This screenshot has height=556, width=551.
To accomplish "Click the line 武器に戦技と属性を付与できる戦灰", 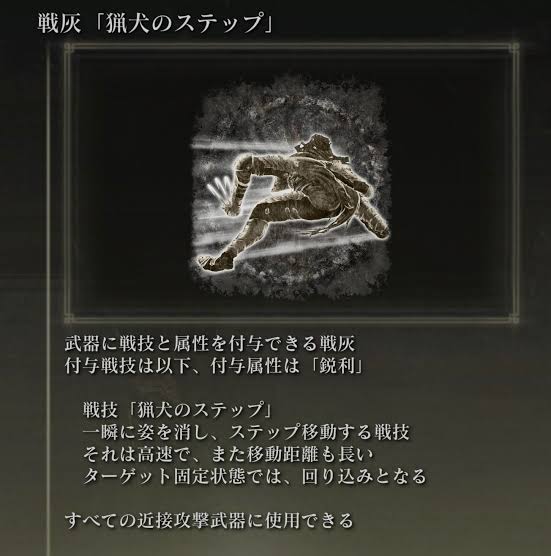I will [210, 343].
